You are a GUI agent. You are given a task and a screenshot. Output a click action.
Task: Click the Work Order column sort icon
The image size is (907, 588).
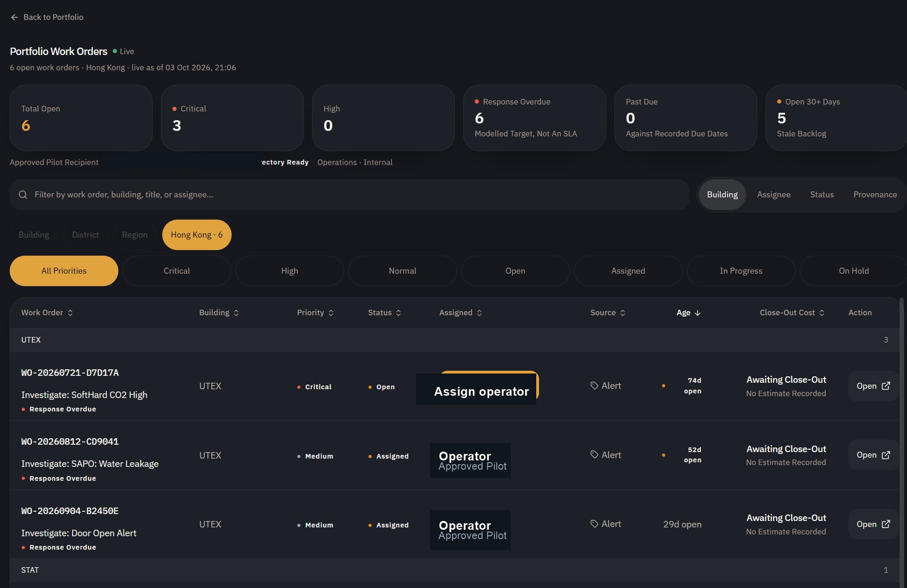(70, 313)
